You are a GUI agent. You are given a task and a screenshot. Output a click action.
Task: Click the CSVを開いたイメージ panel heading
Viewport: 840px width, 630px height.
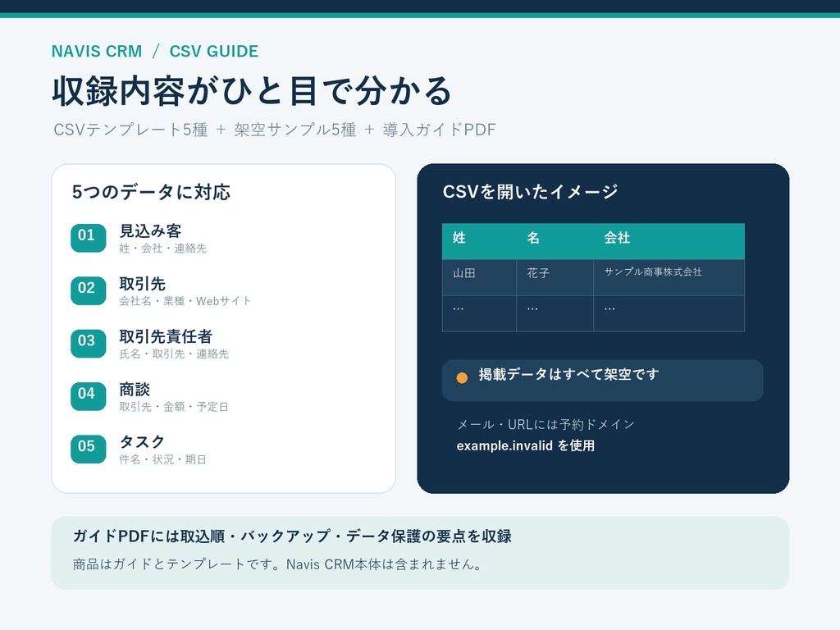click(531, 191)
